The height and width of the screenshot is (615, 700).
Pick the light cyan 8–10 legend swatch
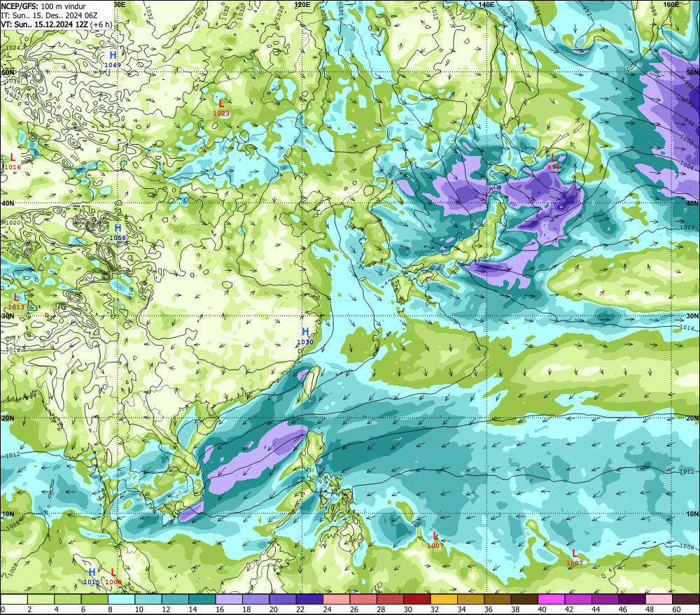click(x=122, y=600)
